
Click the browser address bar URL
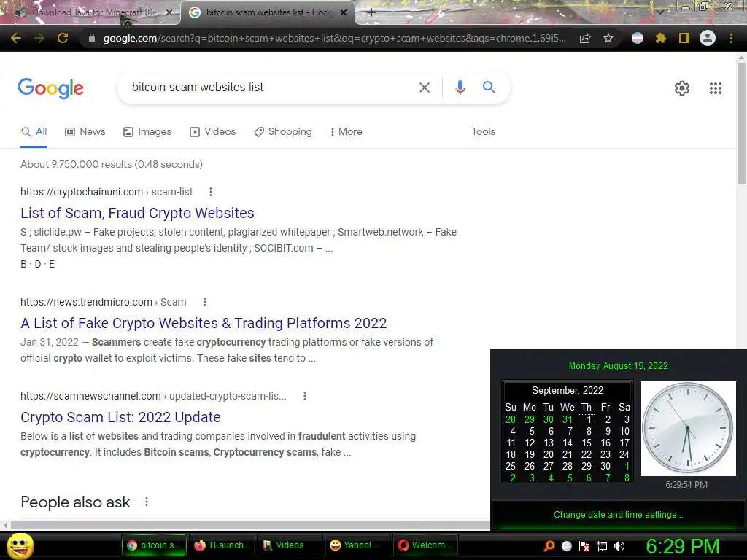click(334, 38)
